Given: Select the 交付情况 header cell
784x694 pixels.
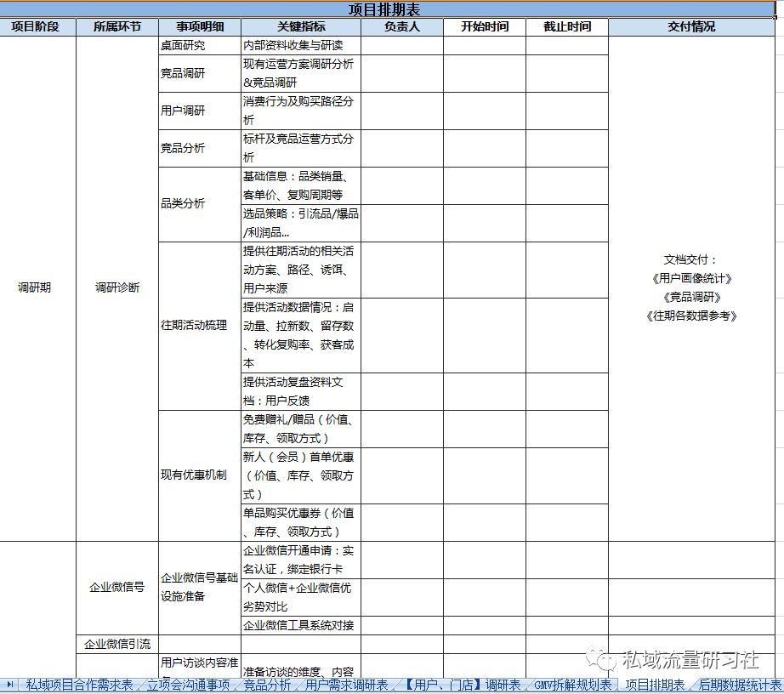Looking at the screenshot, I should (691, 27).
